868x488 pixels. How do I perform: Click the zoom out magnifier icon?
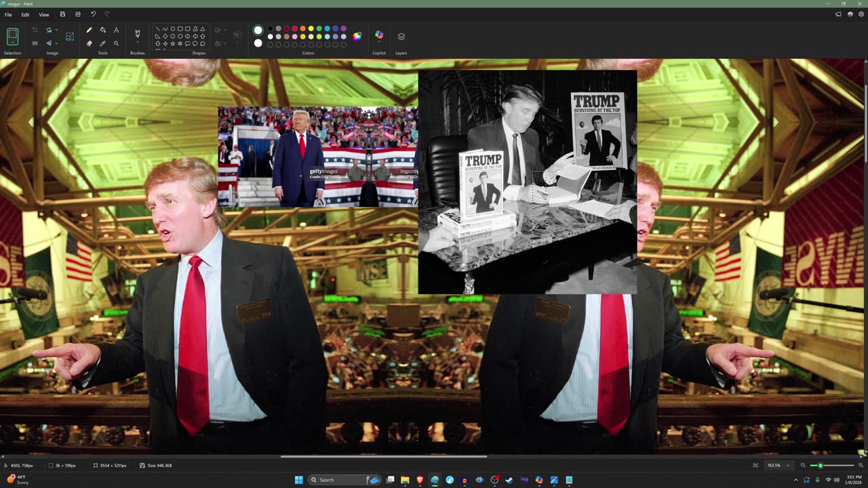tap(803, 466)
